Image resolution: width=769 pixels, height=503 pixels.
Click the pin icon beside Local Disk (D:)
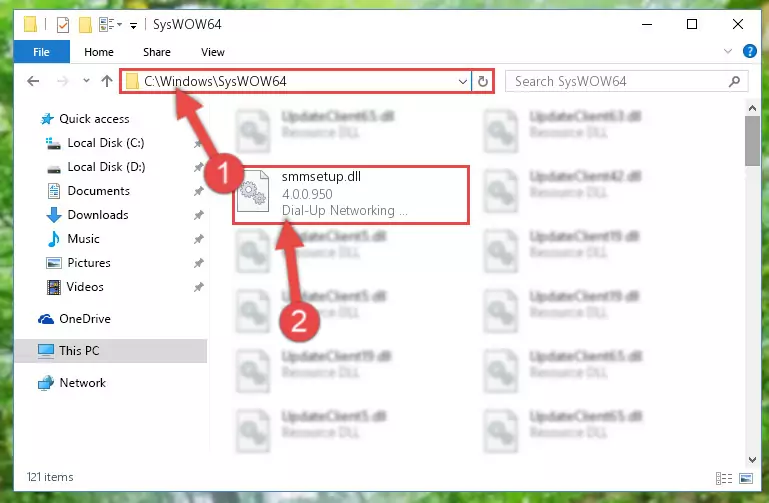point(198,167)
